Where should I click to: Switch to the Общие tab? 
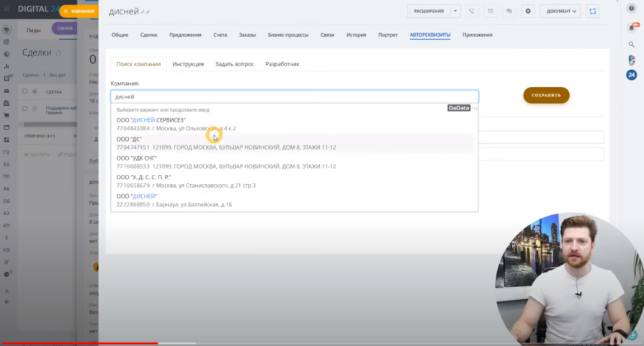point(120,35)
